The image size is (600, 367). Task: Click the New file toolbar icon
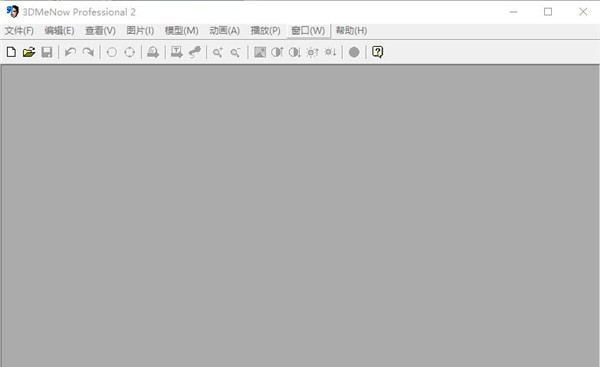[x=11, y=52]
